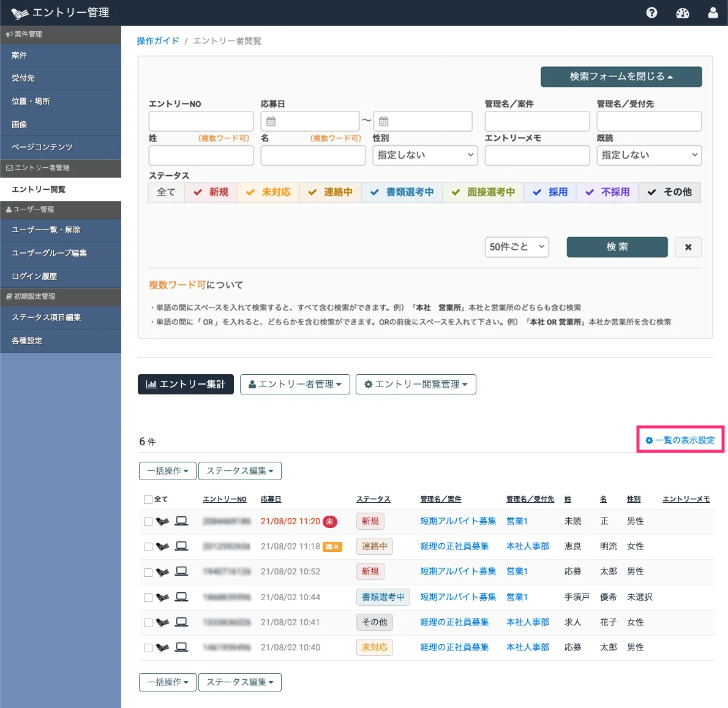Click bird icon in 21/08/02 11:18 row
Viewport: 728px width, 708px height.
pos(162,546)
